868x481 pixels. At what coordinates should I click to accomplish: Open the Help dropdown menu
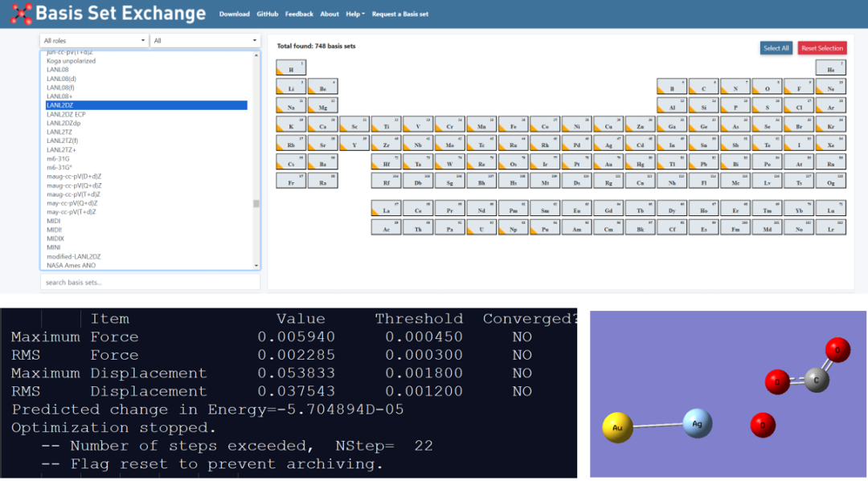[x=354, y=14]
